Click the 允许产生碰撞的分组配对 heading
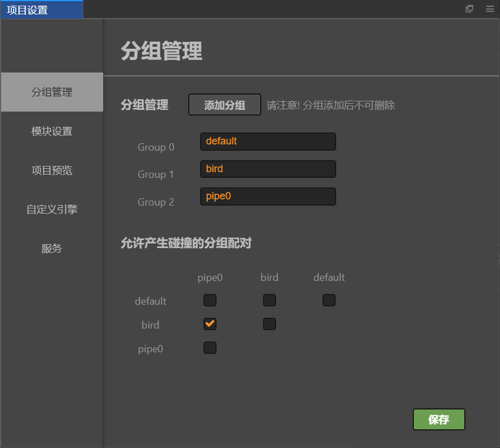This screenshot has width=500, height=448. pos(186,243)
